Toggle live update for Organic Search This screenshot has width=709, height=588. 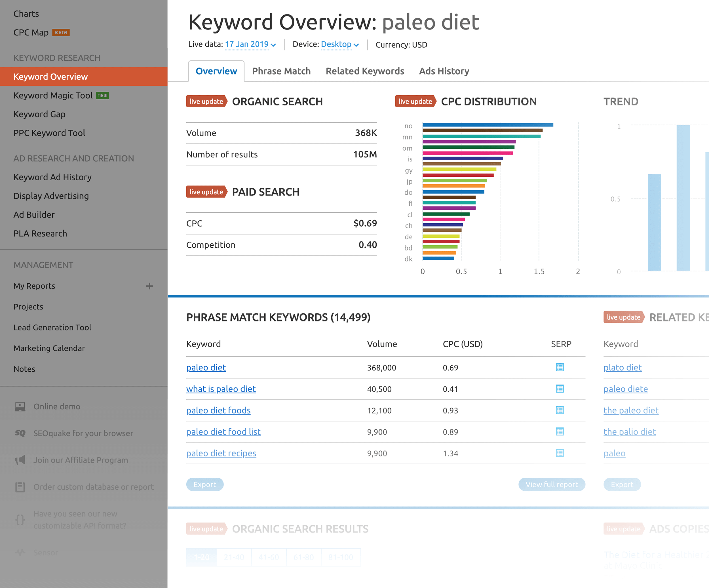coord(205,101)
